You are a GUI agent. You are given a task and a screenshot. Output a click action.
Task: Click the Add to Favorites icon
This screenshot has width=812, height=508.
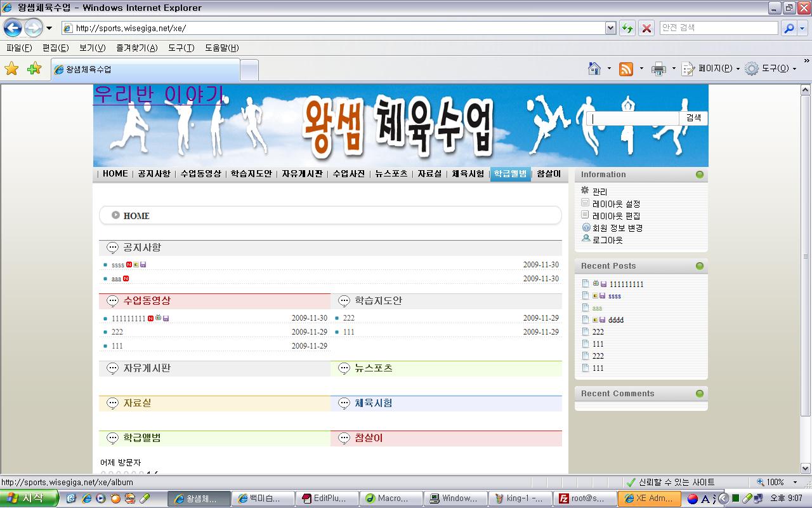coord(34,69)
